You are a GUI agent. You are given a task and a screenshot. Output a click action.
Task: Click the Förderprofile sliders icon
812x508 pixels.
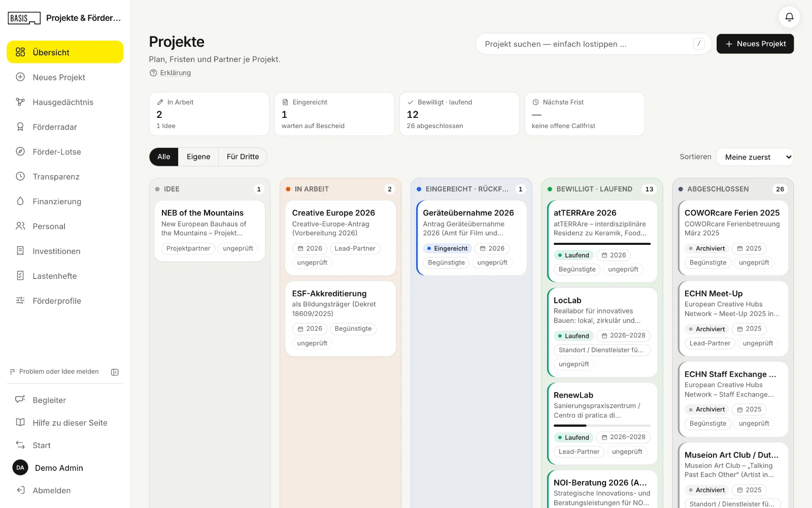point(20,301)
